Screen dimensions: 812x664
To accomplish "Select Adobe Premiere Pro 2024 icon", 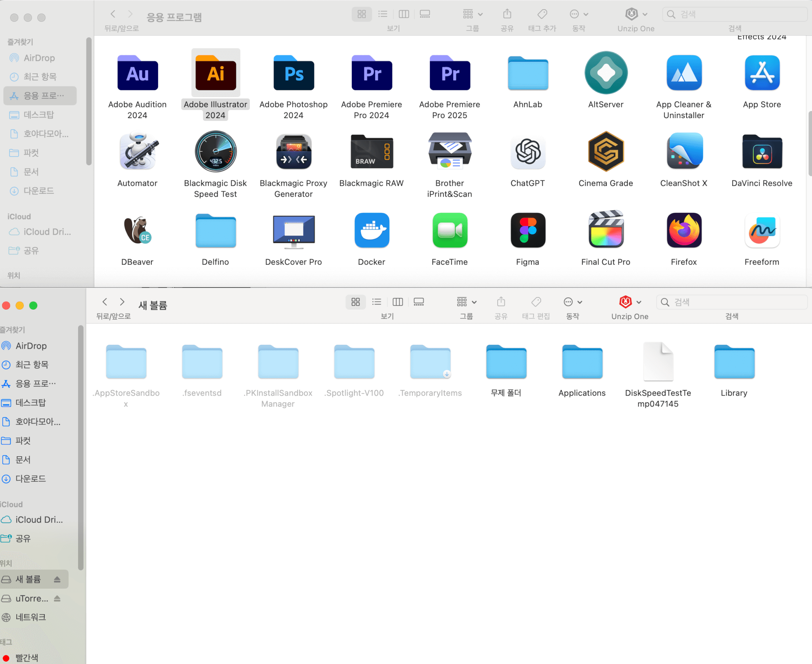I will [372, 73].
